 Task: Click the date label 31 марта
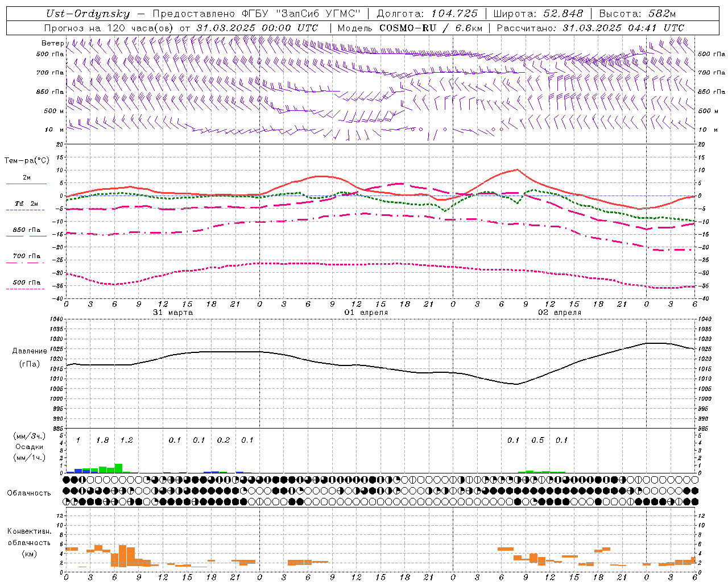pos(173,313)
